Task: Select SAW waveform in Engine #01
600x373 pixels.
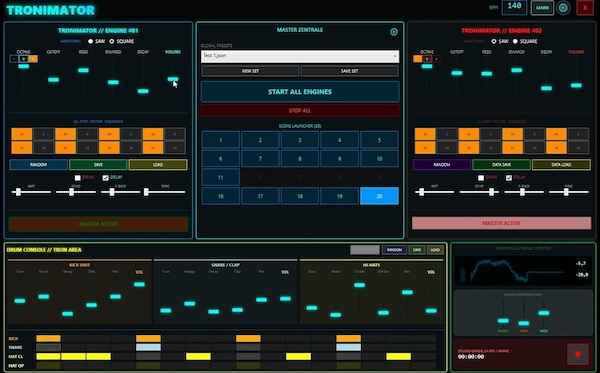Action: pos(91,41)
